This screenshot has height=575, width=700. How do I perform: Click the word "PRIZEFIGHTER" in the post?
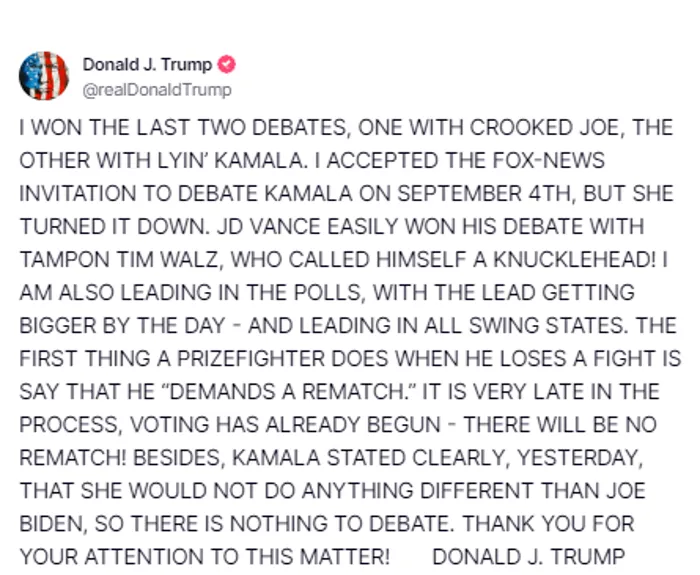click(251, 358)
